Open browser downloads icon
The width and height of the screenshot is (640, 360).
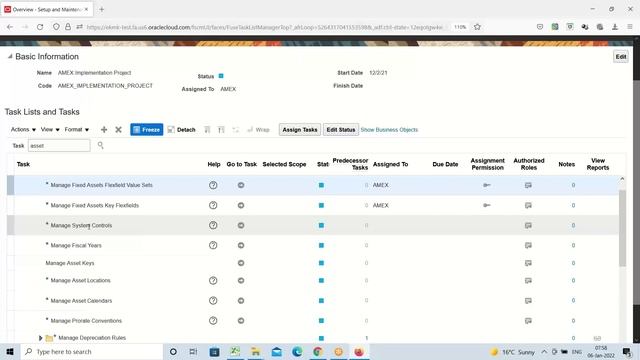pyautogui.click(x=615, y=27)
